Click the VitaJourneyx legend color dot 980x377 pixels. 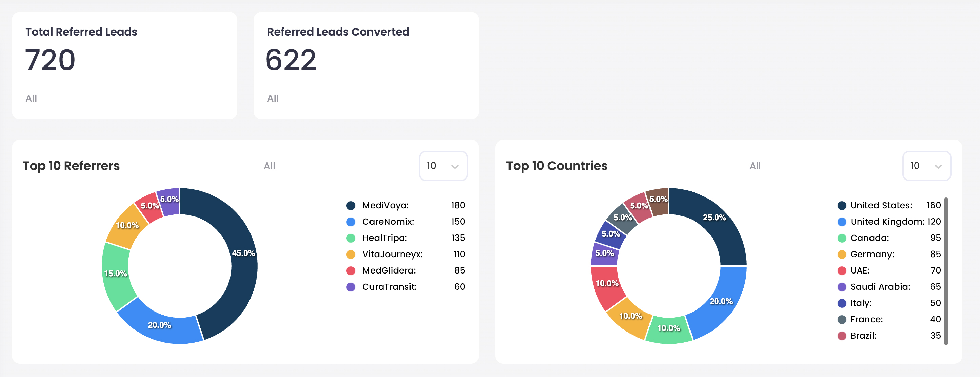pos(351,255)
